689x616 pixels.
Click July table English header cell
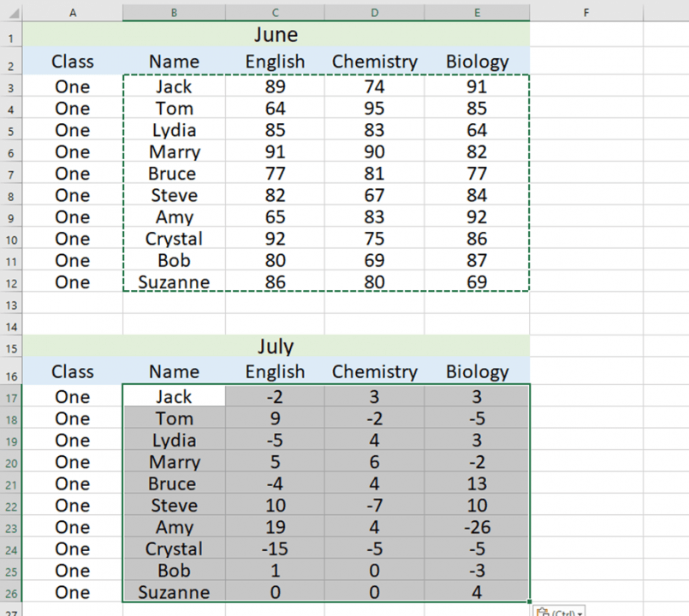pyautogui.click(x=275, y=371)
